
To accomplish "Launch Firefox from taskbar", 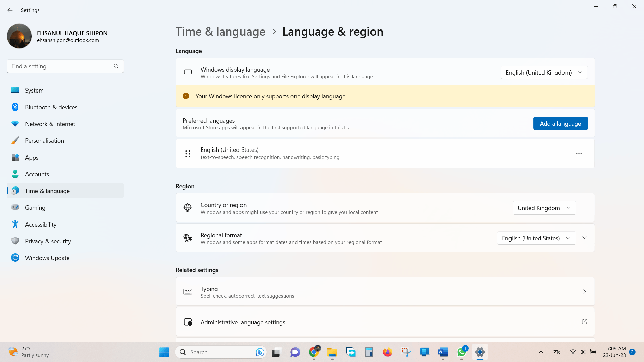I will [x=387, y=352].
